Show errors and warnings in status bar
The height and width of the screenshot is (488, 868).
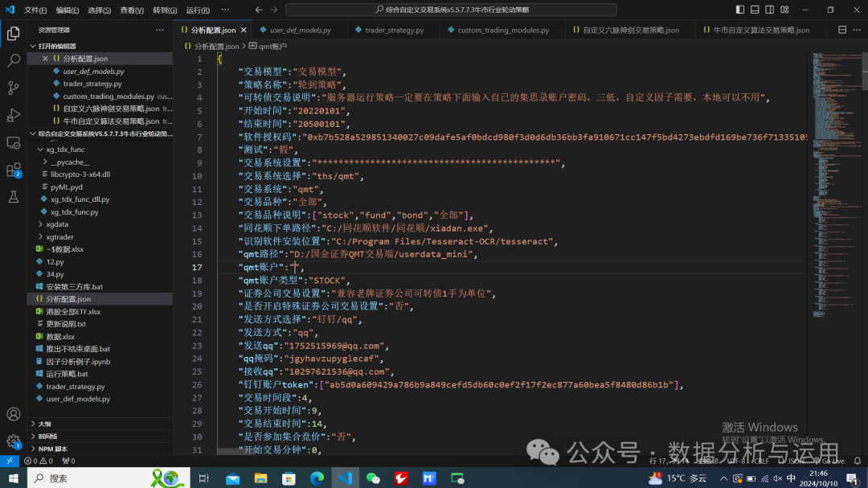click(x=39, y=461)
